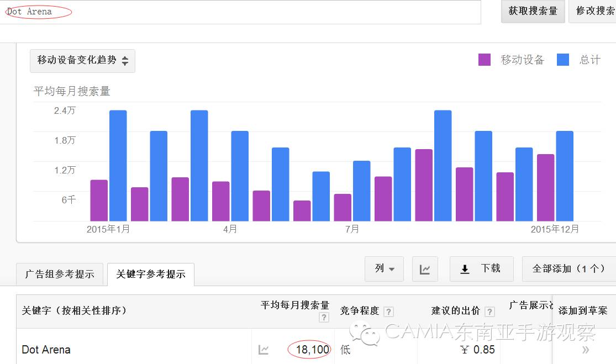Click the 总计 legend label

[x=589, y=60]
